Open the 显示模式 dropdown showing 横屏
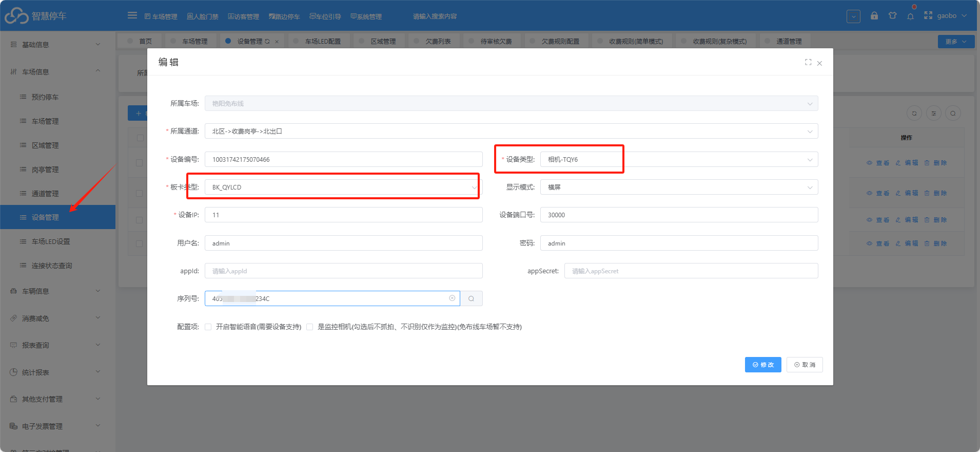 tap(679, 187)
